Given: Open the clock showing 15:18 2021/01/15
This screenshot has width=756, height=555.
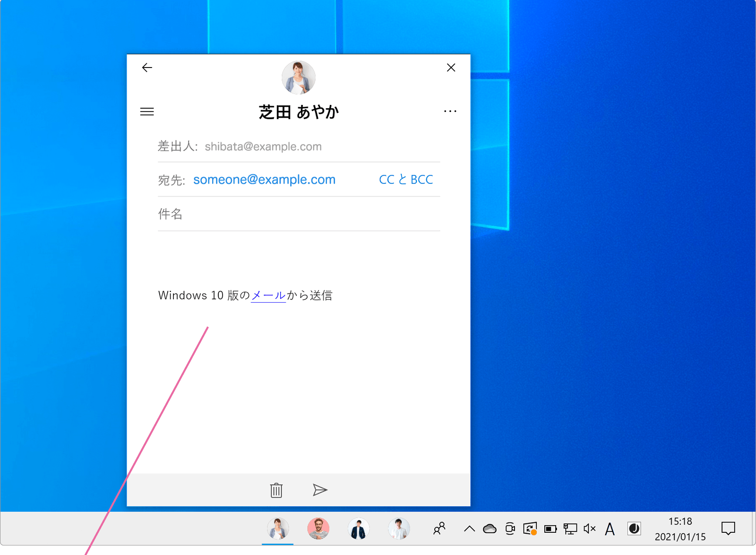Looking at the screenshot, I should coord(680,529).
